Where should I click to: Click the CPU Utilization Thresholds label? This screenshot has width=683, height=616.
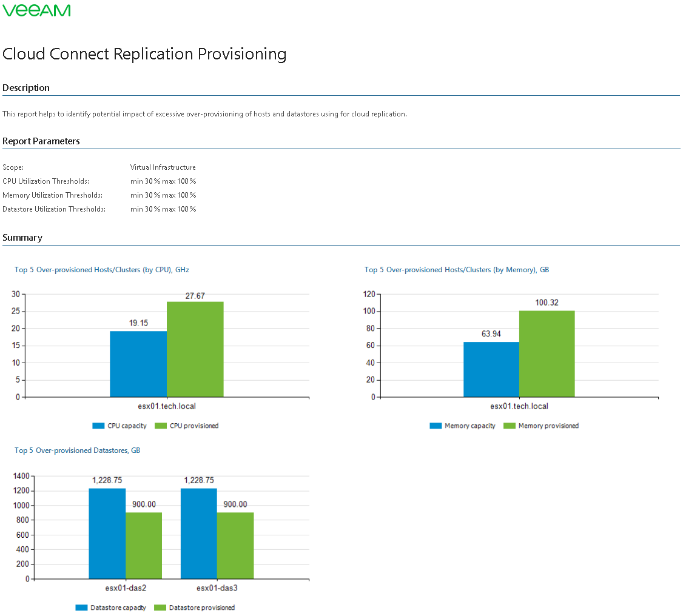[x=45, y=181]
